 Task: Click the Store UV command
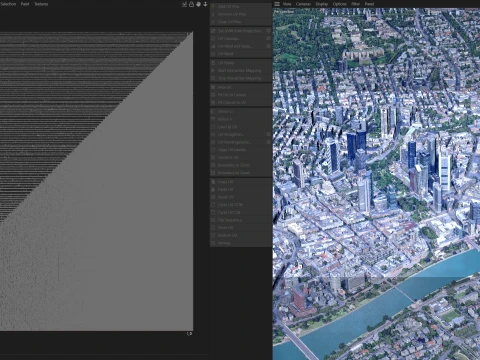[241, 228]
